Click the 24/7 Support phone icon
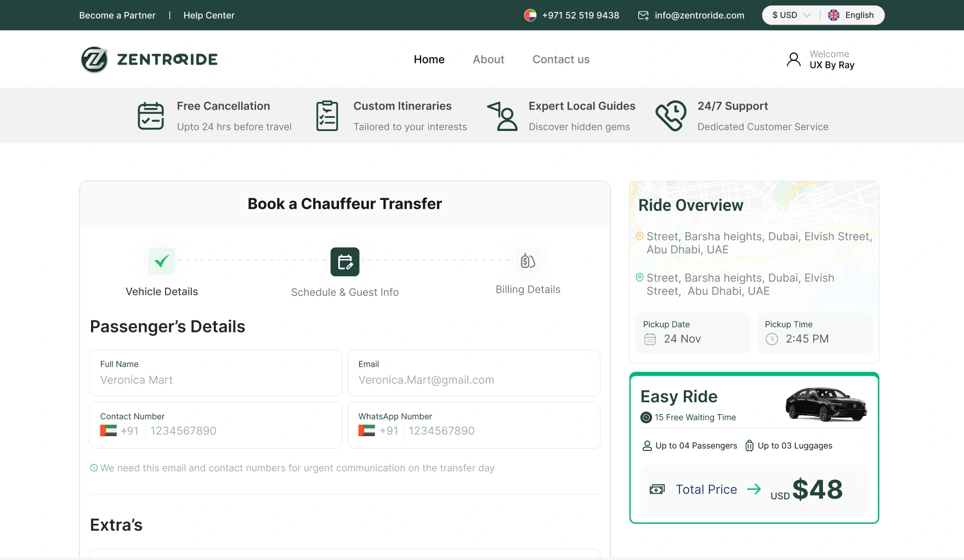964x560 pixels. 671,116
